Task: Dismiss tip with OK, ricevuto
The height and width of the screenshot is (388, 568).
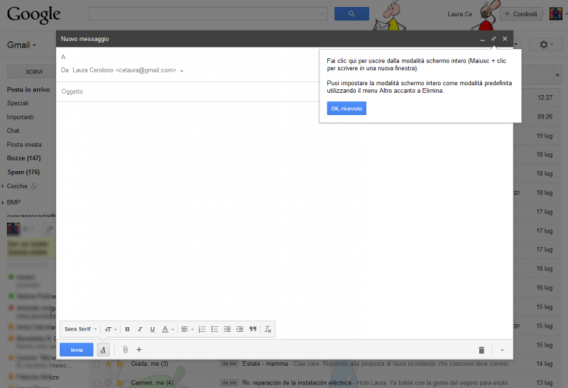Action: (346, 108)
